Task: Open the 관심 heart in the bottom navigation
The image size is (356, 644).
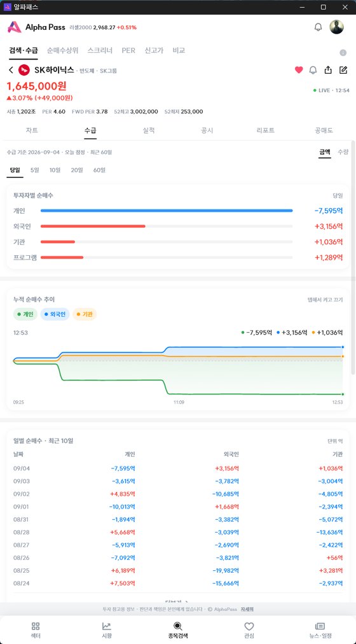Action: click(x=249, y=626)
